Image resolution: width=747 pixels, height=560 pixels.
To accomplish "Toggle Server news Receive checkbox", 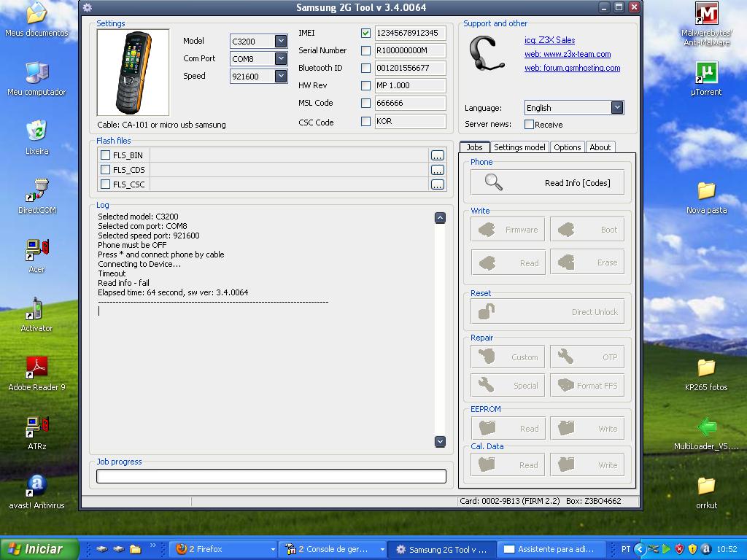I will tap(529, 124).
